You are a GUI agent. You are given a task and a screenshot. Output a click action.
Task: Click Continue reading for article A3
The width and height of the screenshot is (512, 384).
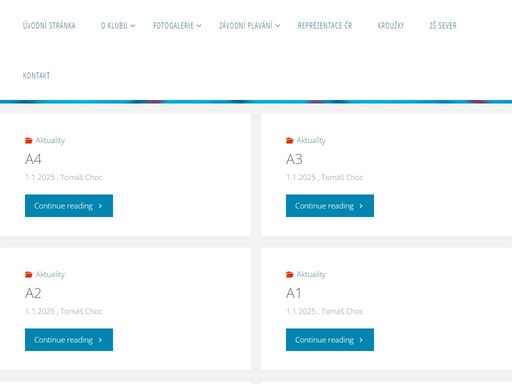coord(330,206)
